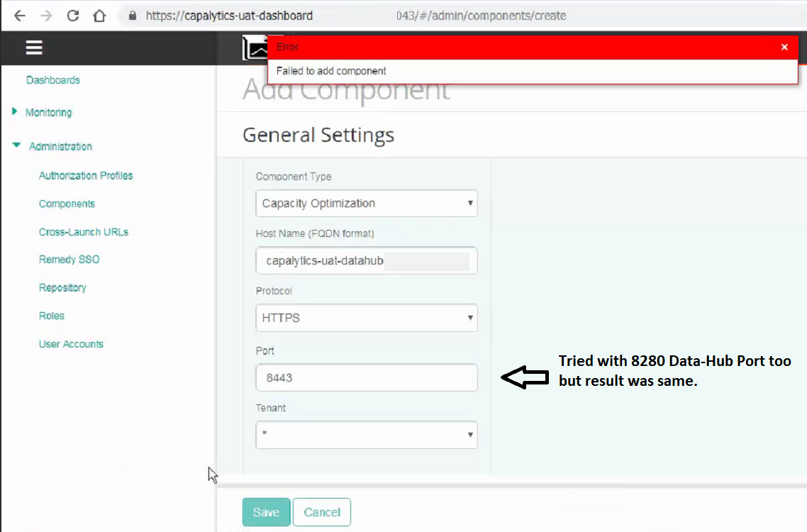This screenshot has width=807, height=532.
Task: Click the browser forward arrow
Action: (x=46, y=16)
